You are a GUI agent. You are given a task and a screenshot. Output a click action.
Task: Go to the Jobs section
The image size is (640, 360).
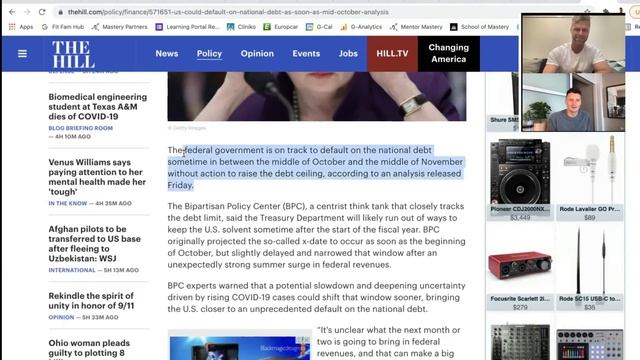[348, 53]
